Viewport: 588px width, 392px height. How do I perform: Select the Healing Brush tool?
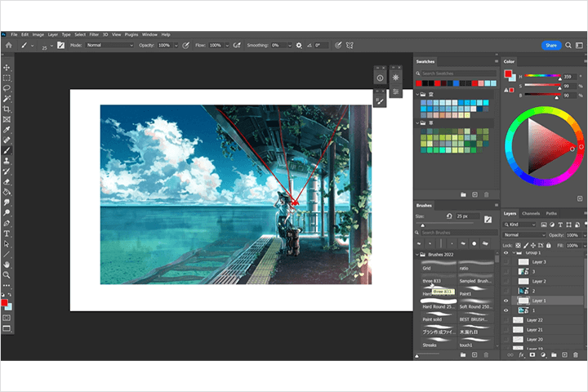[x=7, y=140]
